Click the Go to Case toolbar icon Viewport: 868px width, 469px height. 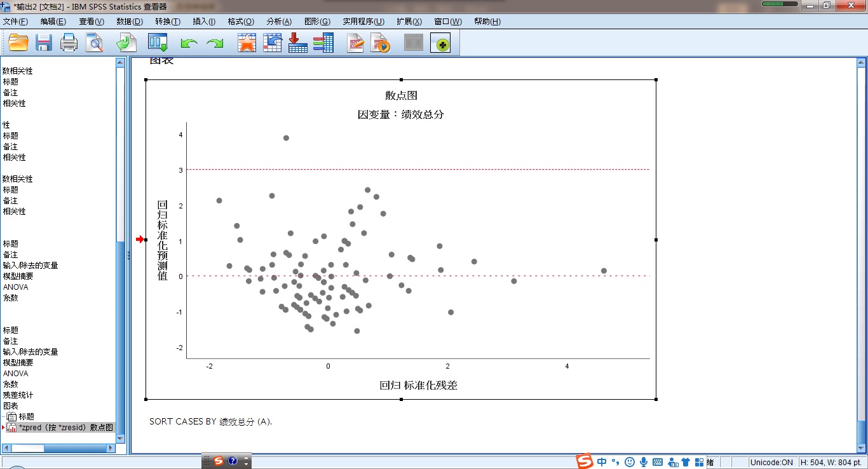273,43
